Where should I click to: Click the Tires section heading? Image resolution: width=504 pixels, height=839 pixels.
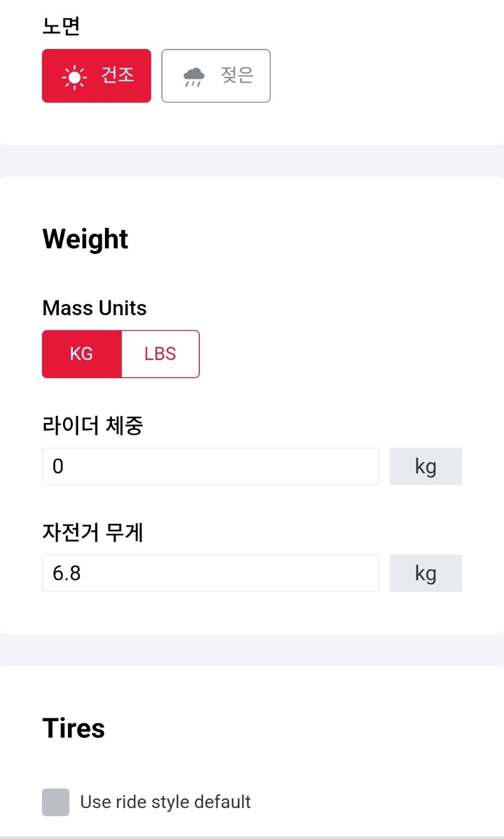(73, 728)
